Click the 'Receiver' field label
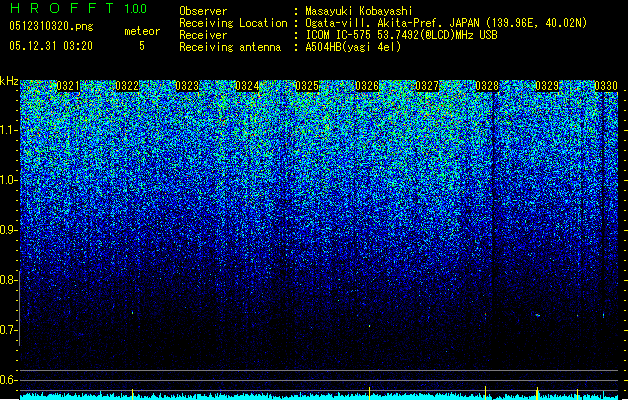Screen dimensions: 629x400 click(x=203, y=35)
